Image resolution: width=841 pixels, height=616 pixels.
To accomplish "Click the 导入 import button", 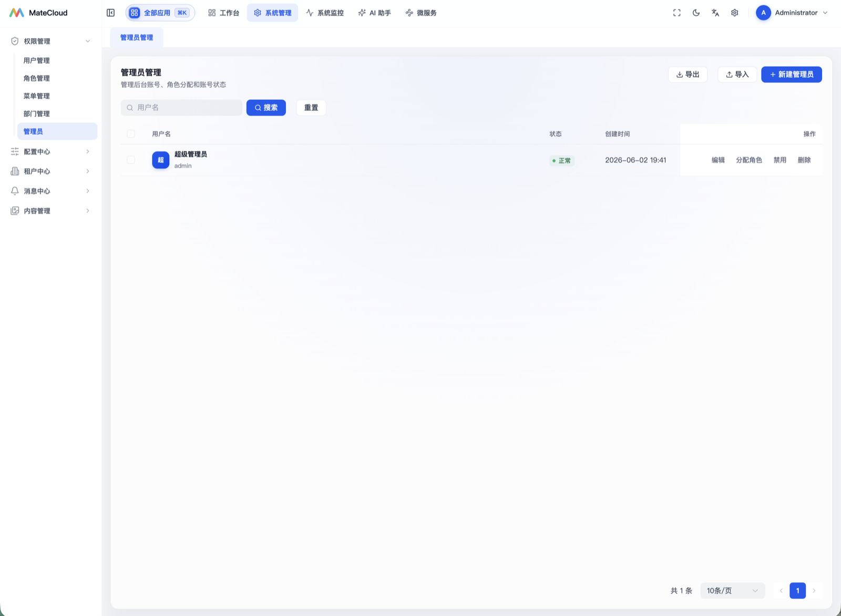I will (737, 75).
